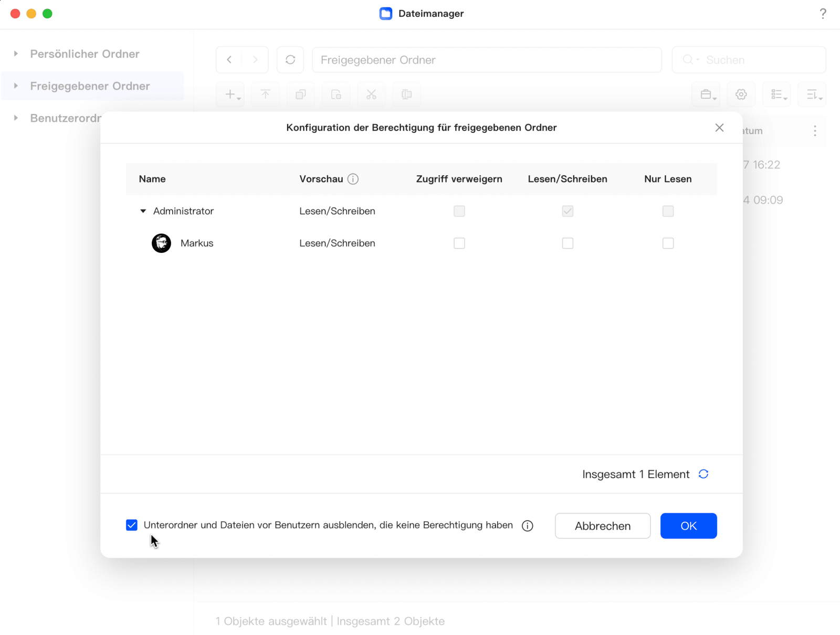This screenshot has height=635, width=840.
Task: Open the sort options dropdown
Action: coord(812,94)
